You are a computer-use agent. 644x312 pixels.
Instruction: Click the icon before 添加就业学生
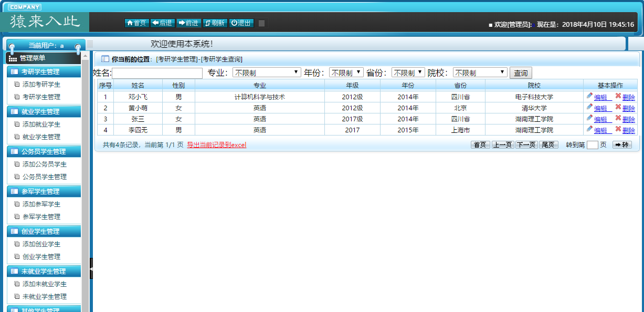point(17,124)
